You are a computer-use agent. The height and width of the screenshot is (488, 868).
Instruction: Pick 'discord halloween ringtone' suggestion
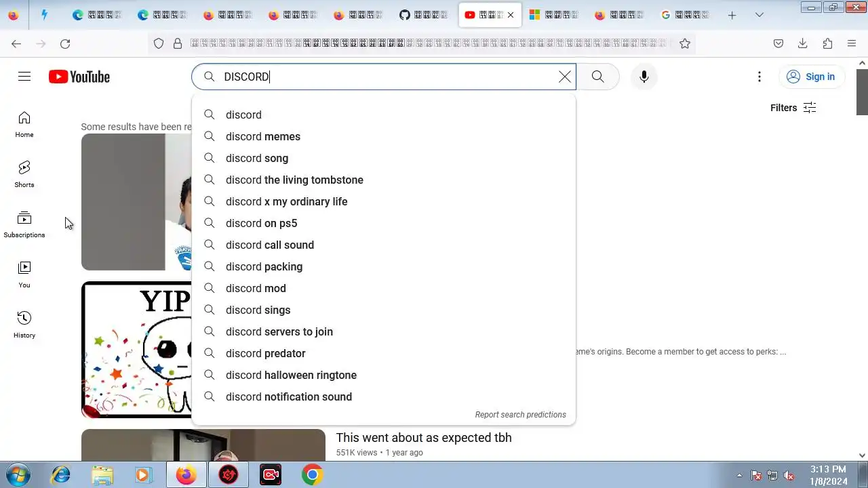tap(384, 375)
